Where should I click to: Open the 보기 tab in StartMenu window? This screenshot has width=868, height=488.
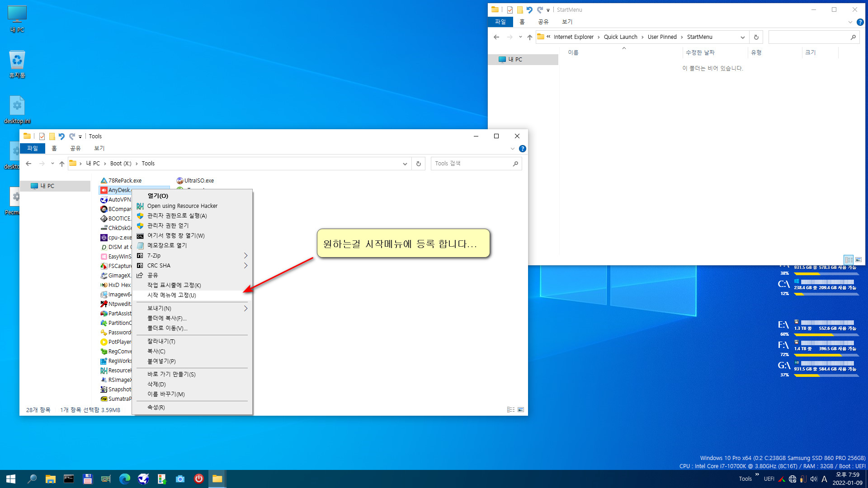tap(567, 22)
